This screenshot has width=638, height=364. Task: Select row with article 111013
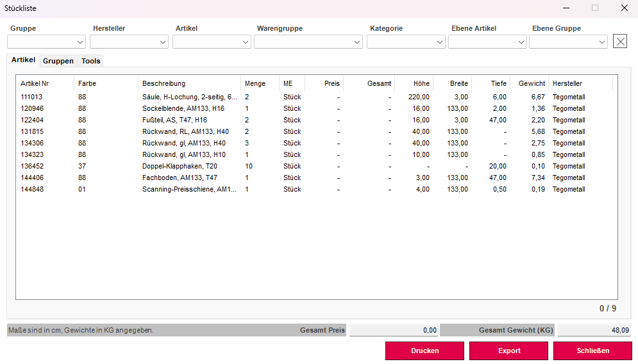[31, 97]
